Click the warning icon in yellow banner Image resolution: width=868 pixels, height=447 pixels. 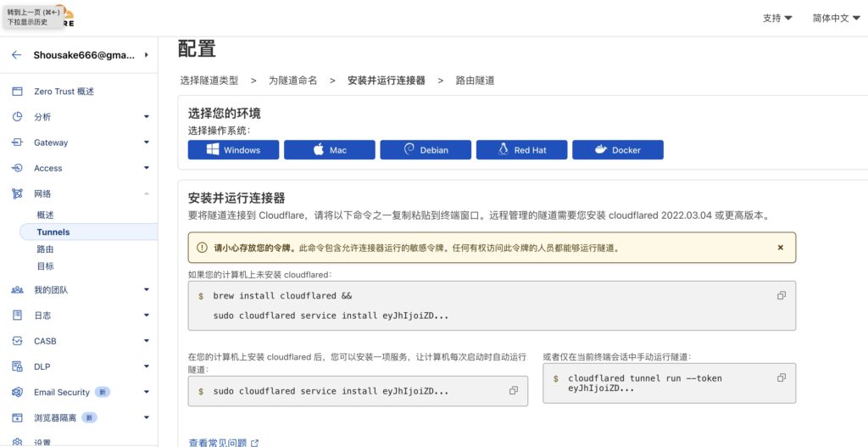[202, 248]
